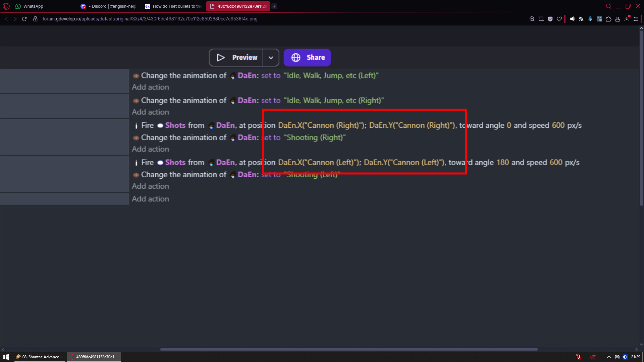Open the downloads panel
The image size is (644, 362).
627,19
